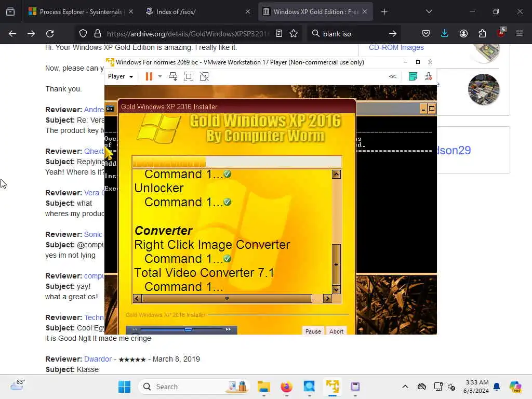Open the VMware notes message icon
Screen dimensions: 532x399
click(x=413, y=76)
